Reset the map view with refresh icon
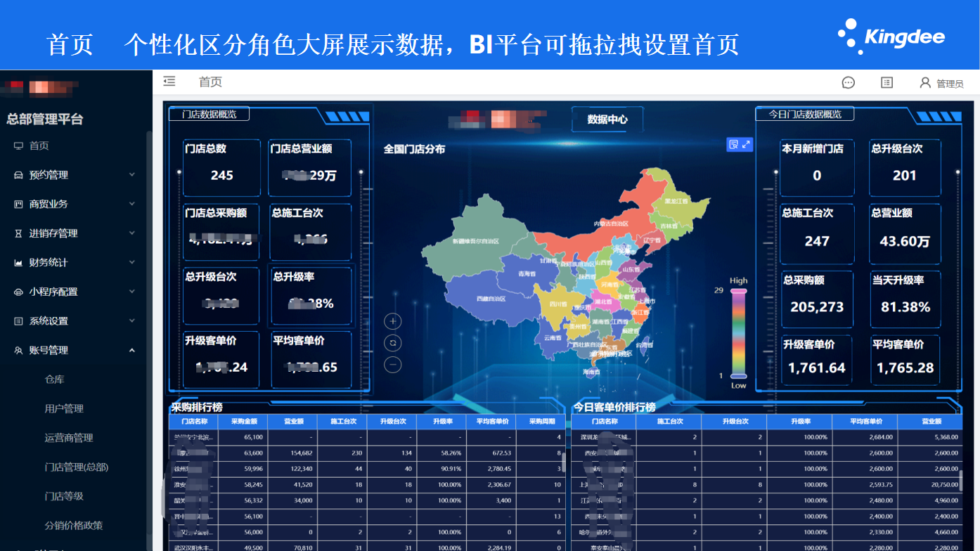 coord(393,343)
